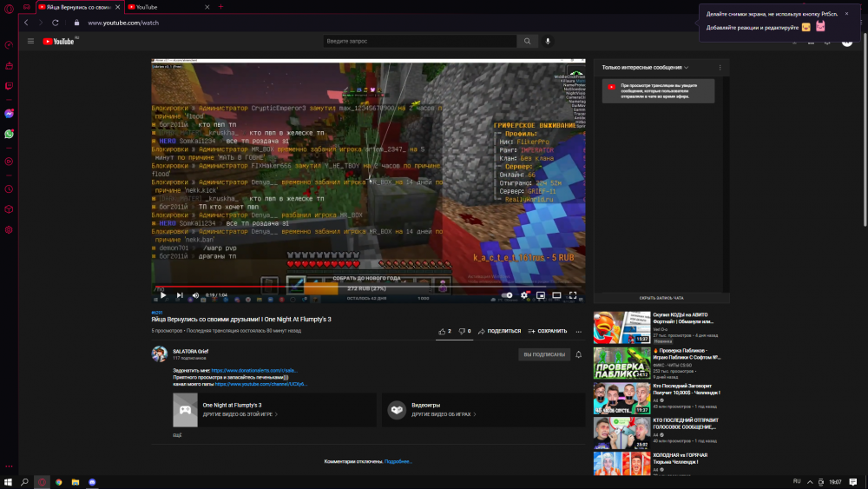Click 'Вы подписаны' subscription button
This screenshot has width=868, height=489.
coord(544,354)
